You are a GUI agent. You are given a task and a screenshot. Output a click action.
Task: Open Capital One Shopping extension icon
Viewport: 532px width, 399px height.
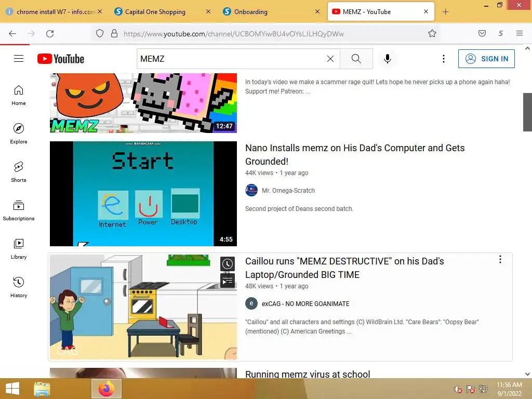(x=501, y=33)
